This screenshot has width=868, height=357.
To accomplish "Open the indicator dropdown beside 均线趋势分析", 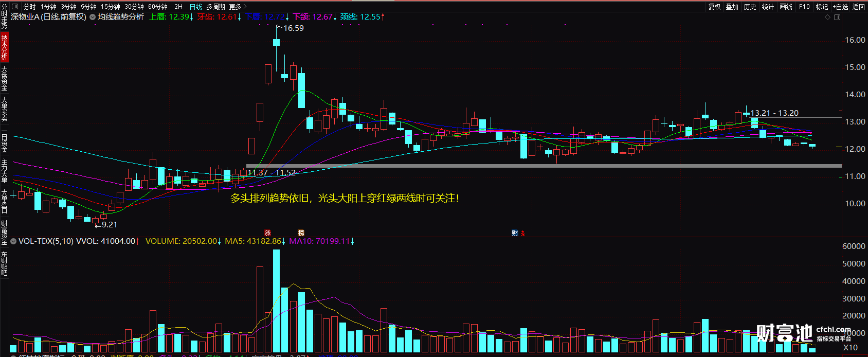I will [93, 17].
